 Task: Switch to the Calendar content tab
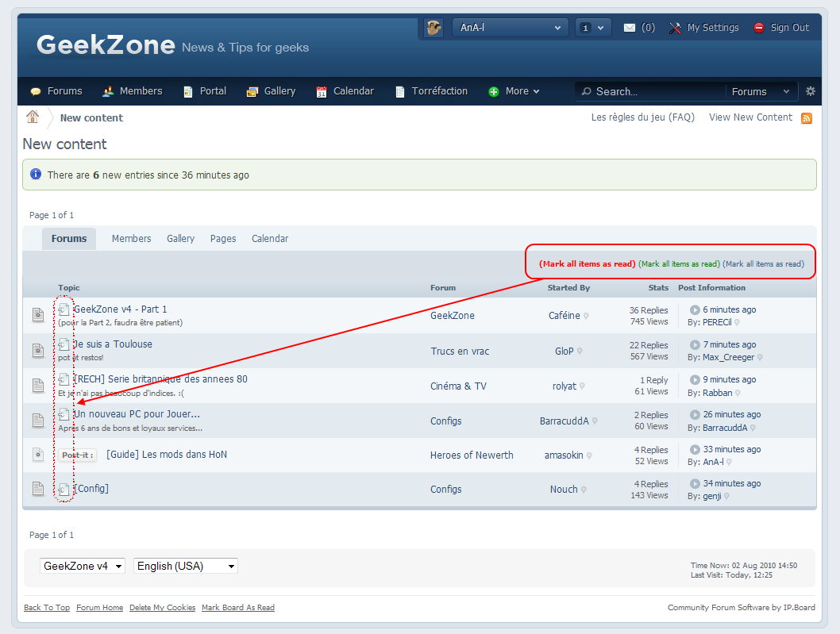click(x=270, y=239)
